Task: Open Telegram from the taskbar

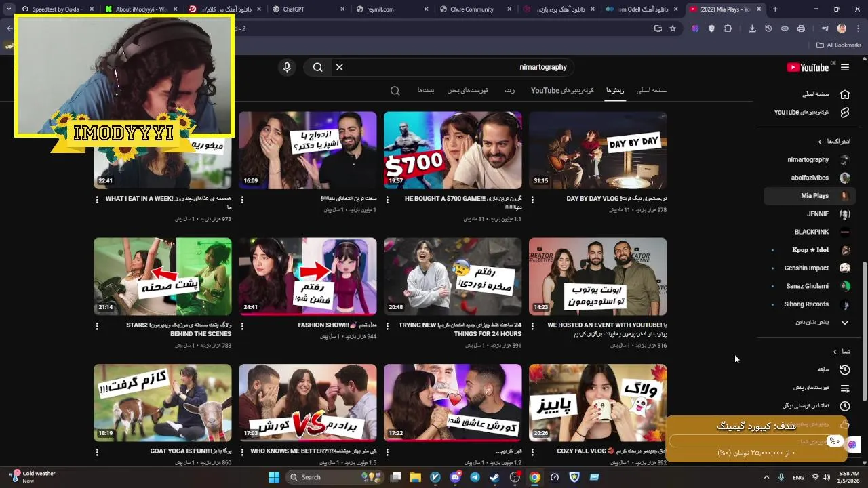Action: (475, 477)
